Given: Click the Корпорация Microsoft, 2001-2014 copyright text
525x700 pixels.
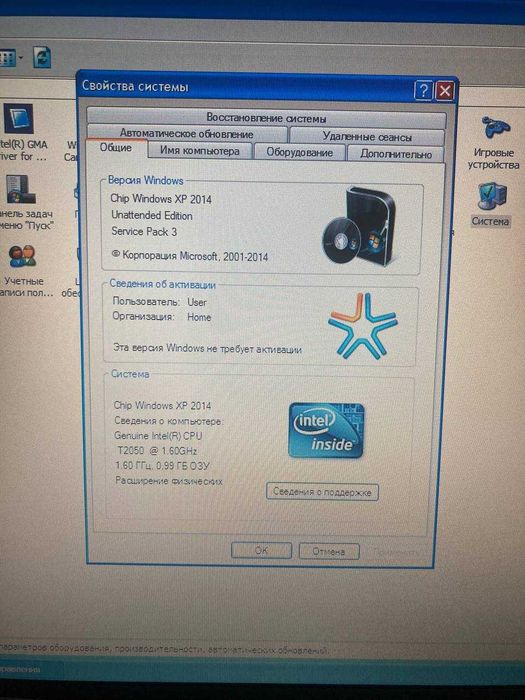Looking at the screenshot, I should coord(190,256).
